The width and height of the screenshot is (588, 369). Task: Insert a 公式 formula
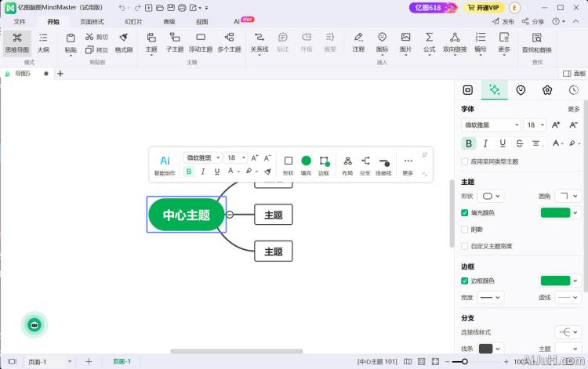coord(430,43)
